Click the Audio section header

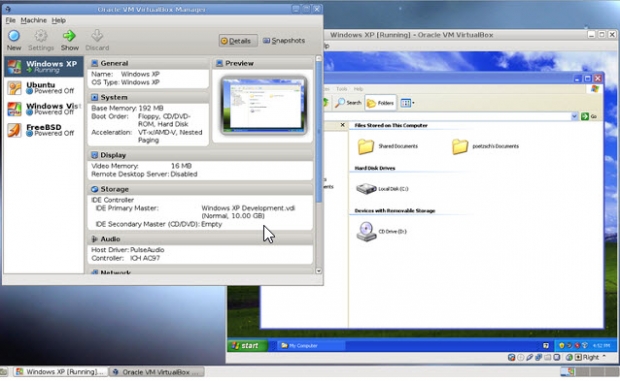(200, 239)
